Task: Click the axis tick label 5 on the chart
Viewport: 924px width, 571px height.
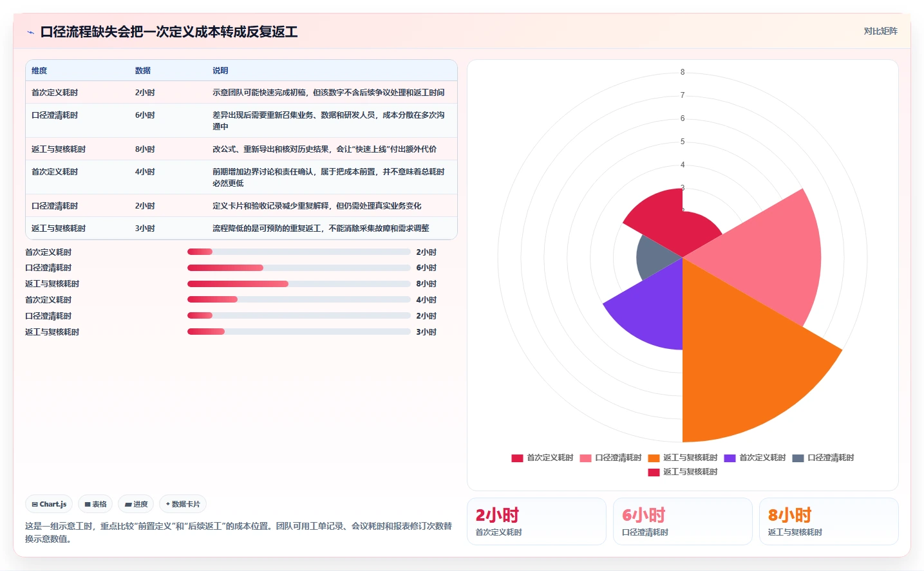Action: [x=683, y=142]
